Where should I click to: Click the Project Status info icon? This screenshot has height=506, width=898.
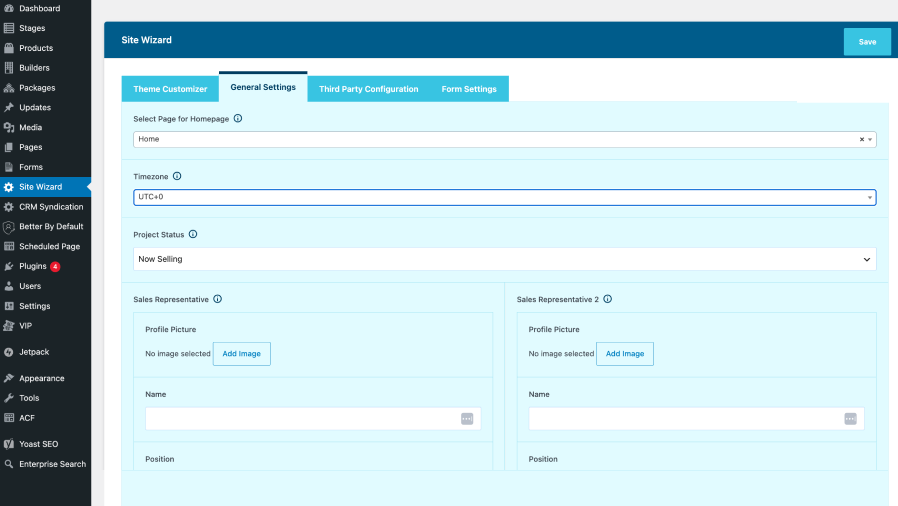[193, 234]
